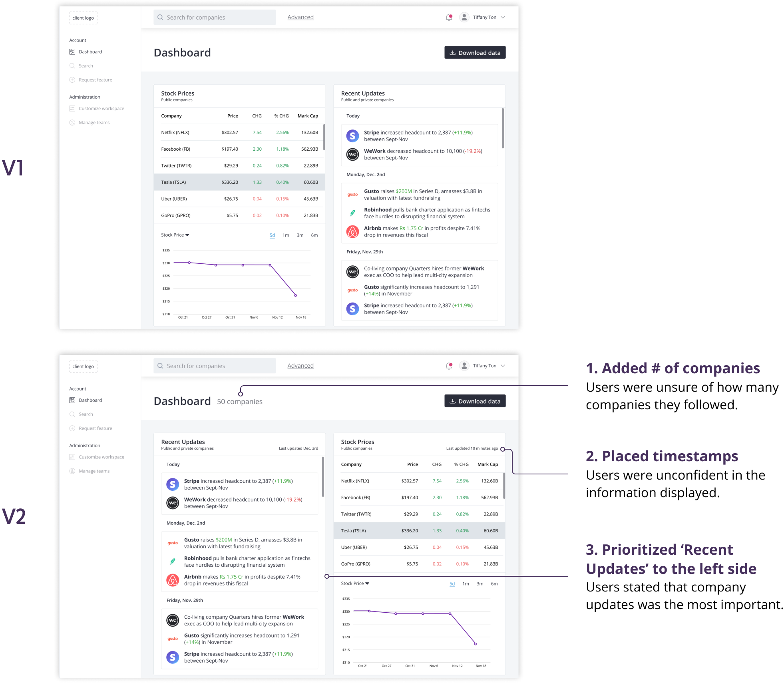Click Download data button in V1

475,52
